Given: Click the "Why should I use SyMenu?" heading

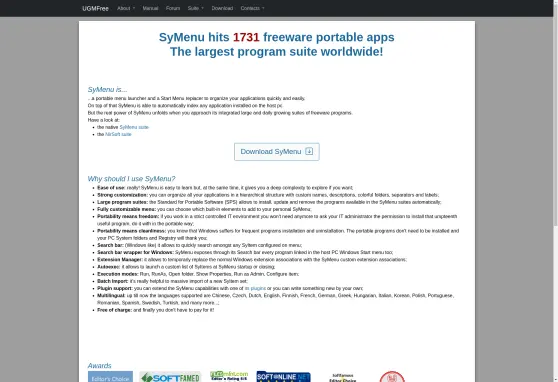Looking at the screenshot, I should point(131,179).
